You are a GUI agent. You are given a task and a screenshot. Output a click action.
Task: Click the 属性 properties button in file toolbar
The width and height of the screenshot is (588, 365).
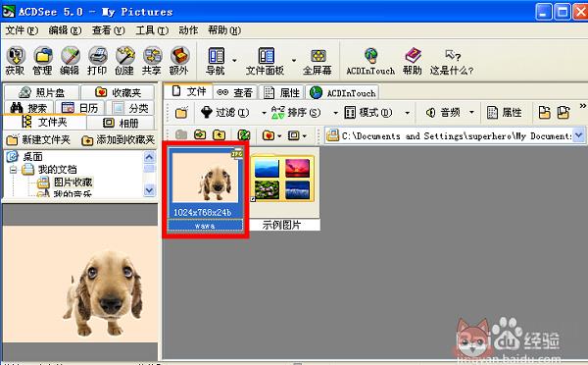504,112
